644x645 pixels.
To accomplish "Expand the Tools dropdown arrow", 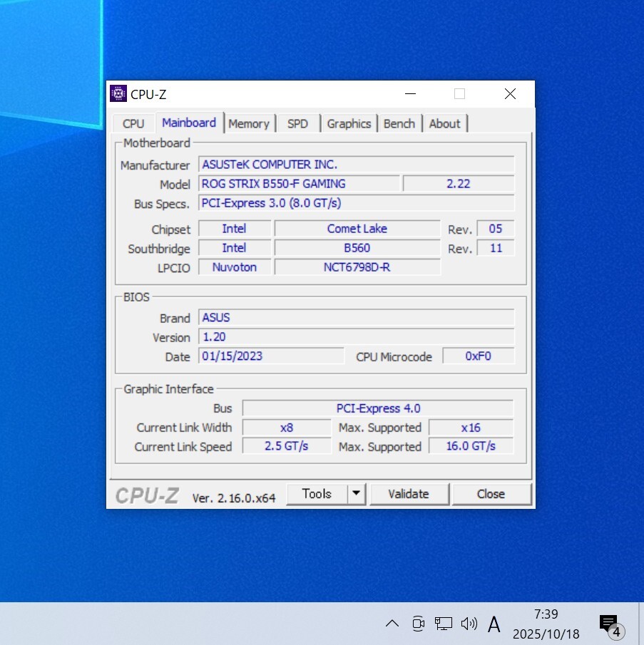I will (357, 494).
